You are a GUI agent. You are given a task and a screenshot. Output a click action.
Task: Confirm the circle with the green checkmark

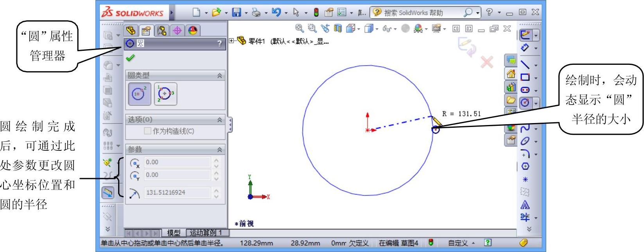tap(130, 58)
